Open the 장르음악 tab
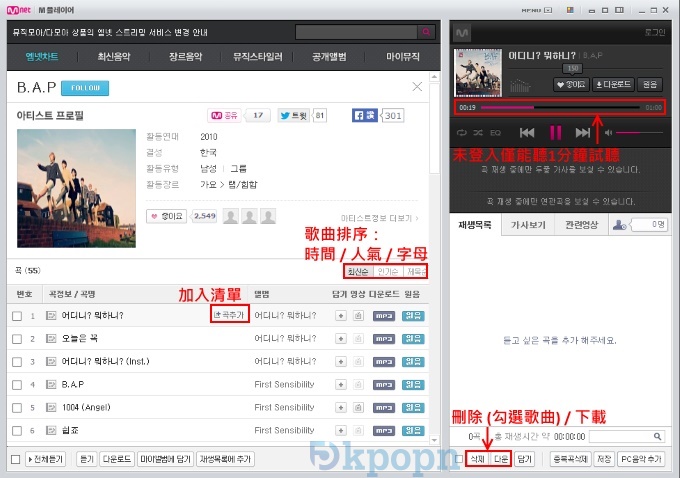Screen dimensions: 680x478 click(x=186, y=56)
